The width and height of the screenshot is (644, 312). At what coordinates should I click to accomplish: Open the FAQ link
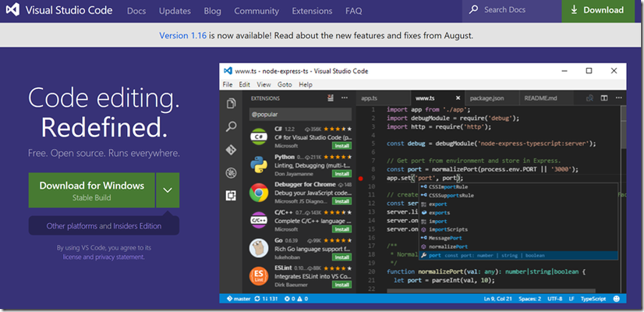pyautogui.click(x=354, y=11)
